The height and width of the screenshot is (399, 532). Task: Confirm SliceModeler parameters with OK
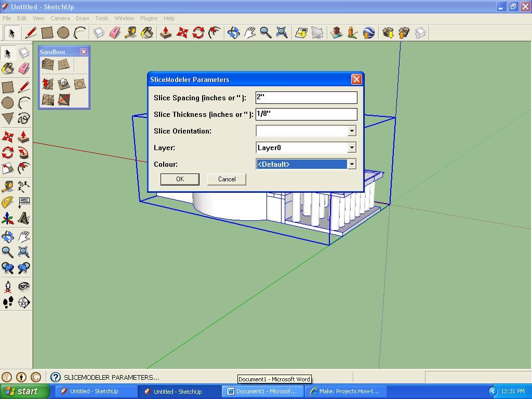tap(180, 179)
